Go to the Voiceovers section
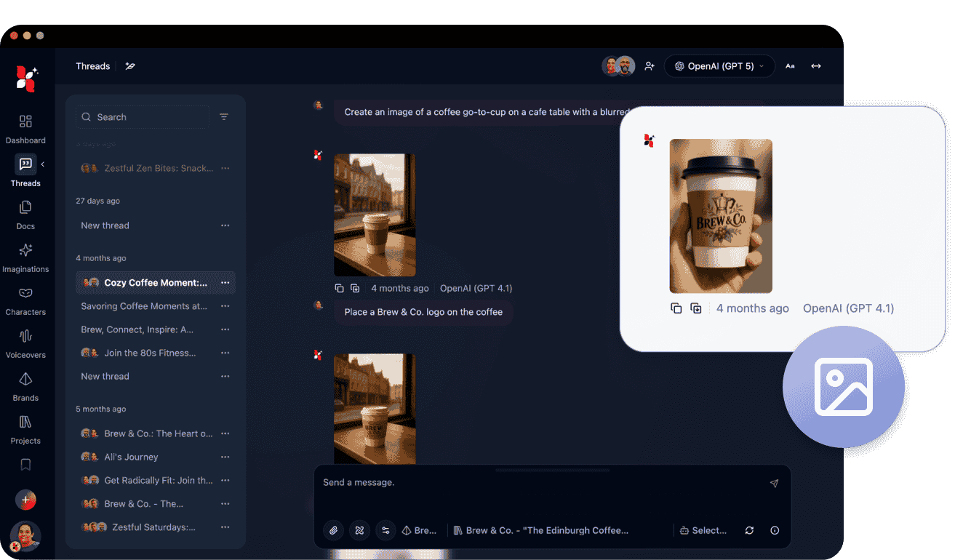The width and height of the screenshot is (963, 560). coord(25,343)
